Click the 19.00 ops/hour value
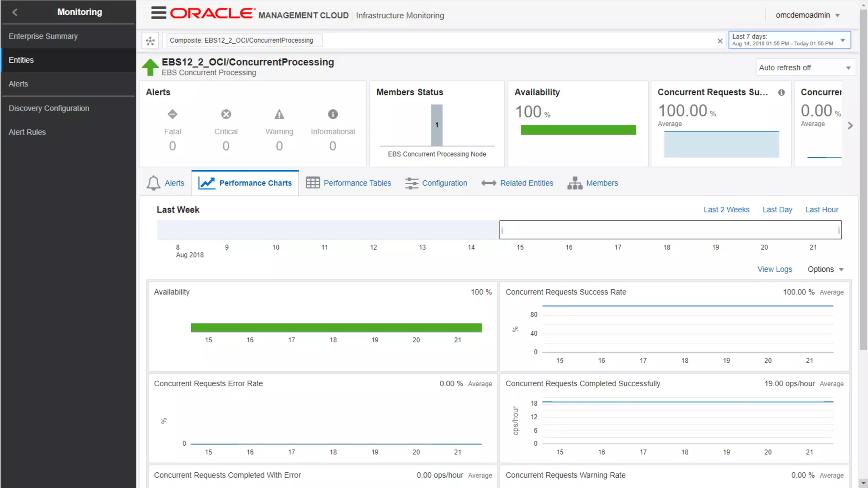 790,384
